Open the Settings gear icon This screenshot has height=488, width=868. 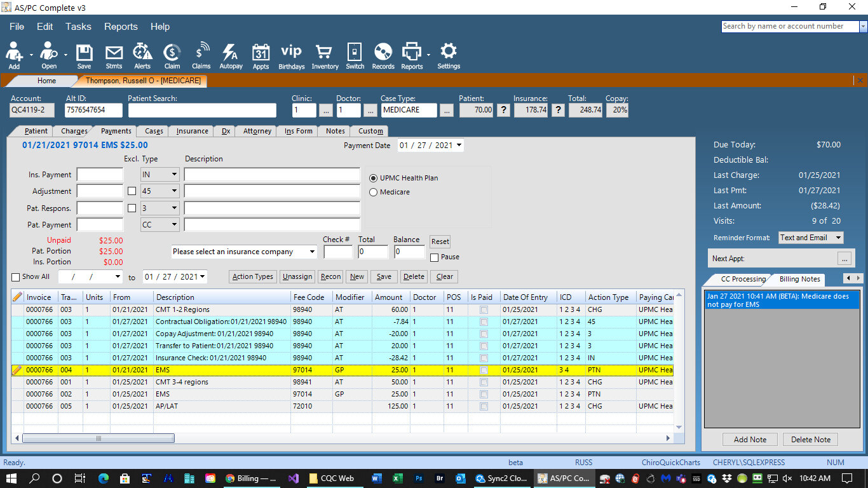(449, 56)
